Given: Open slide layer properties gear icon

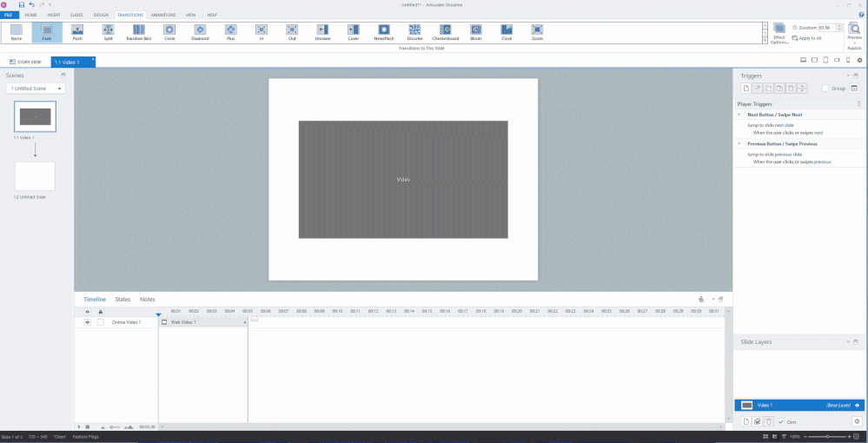Looking at the screenshot, I should point(856,421).
